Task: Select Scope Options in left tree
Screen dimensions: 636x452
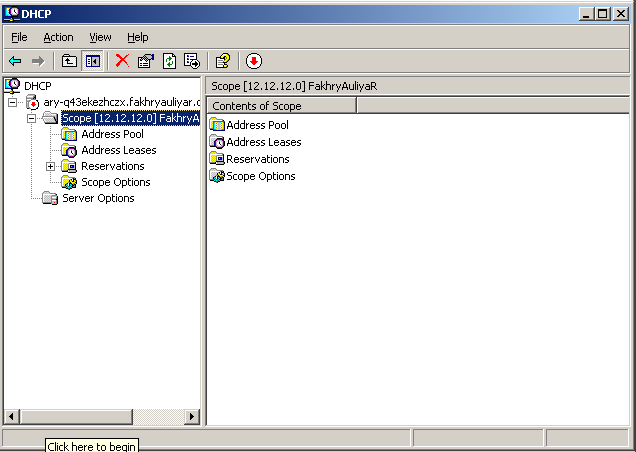Action: coord(116,182)
